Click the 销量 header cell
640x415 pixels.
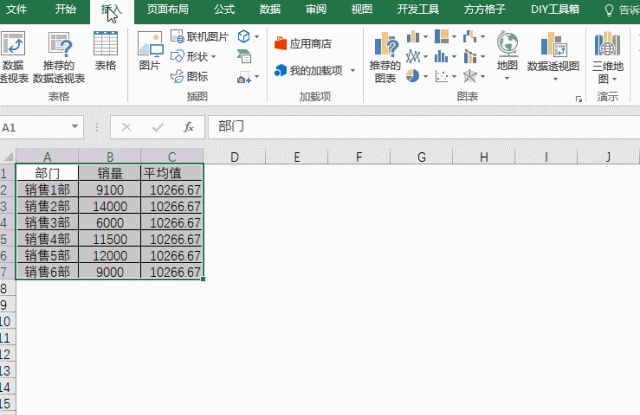pyautogui.click(x=110, y=173)
